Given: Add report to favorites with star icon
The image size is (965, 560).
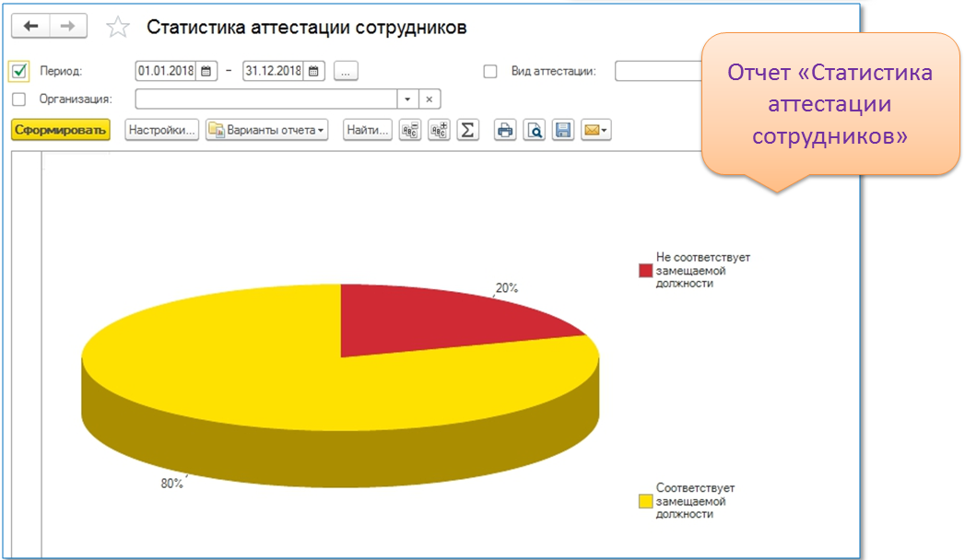Looking at the screenshot, I should (x=118, y=28).
